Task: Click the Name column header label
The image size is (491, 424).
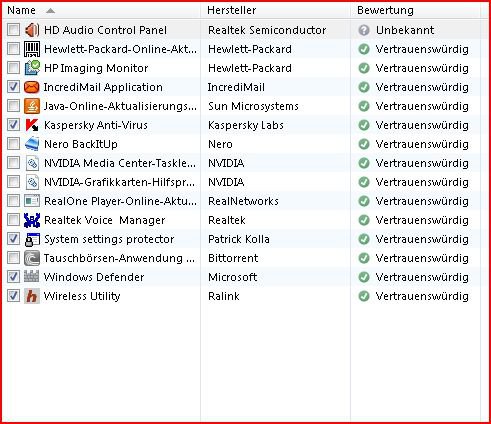Action: coord(21,10)
